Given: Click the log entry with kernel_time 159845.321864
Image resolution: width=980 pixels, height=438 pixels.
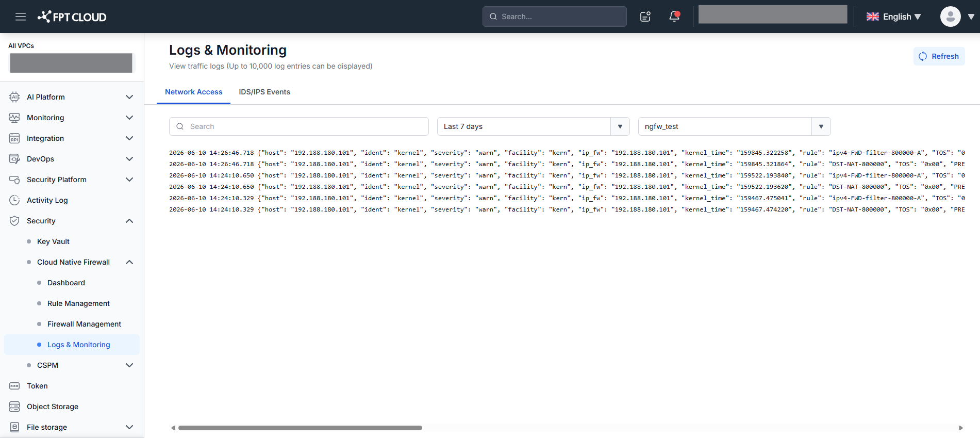Looking at the screenshot, I should pos(567,164).
